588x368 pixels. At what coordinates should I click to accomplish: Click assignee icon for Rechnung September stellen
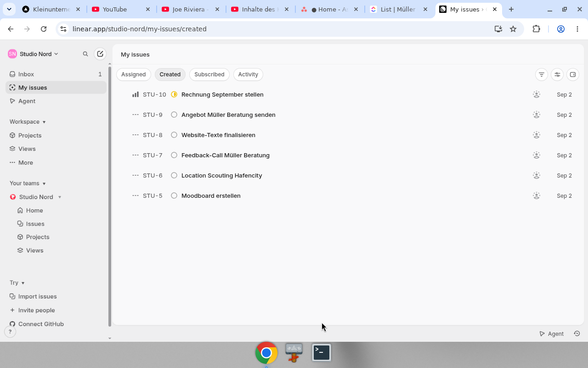tap(537, 94)
